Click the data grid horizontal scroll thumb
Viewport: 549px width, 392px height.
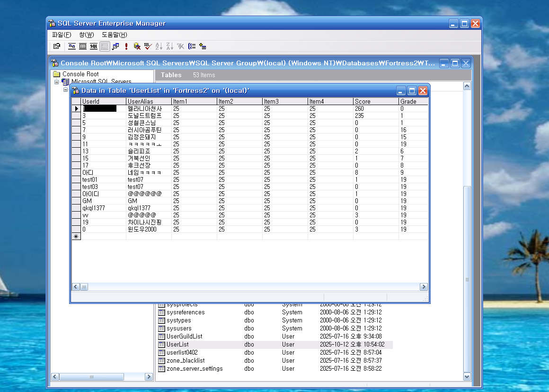pos(84,287)
